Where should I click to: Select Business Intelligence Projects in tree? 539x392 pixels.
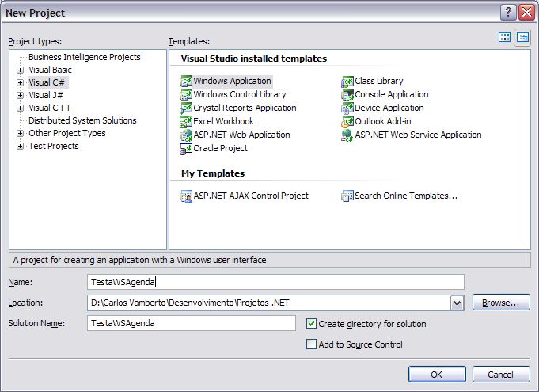pyautogui.click(x=84, y=57)
